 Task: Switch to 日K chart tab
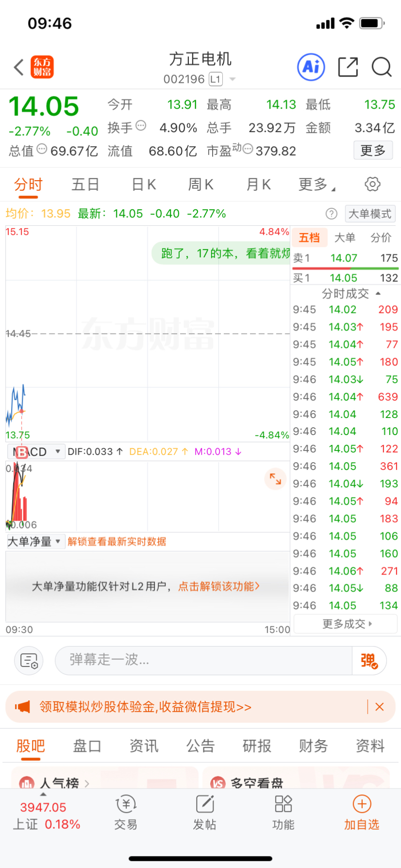(x=144, y=185)
